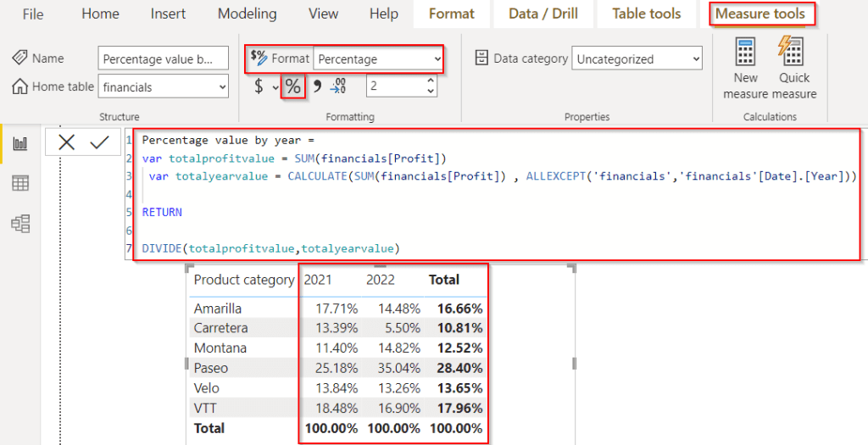Click the Format paintbrush icon
The image size is (868, 445).
tap(259, 57)
